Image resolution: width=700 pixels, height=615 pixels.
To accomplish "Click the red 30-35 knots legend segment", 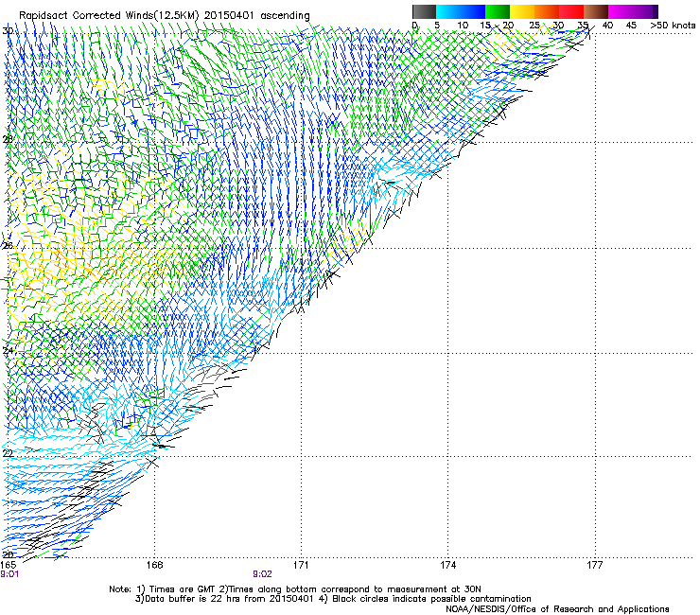I will [x=571, y=11].
